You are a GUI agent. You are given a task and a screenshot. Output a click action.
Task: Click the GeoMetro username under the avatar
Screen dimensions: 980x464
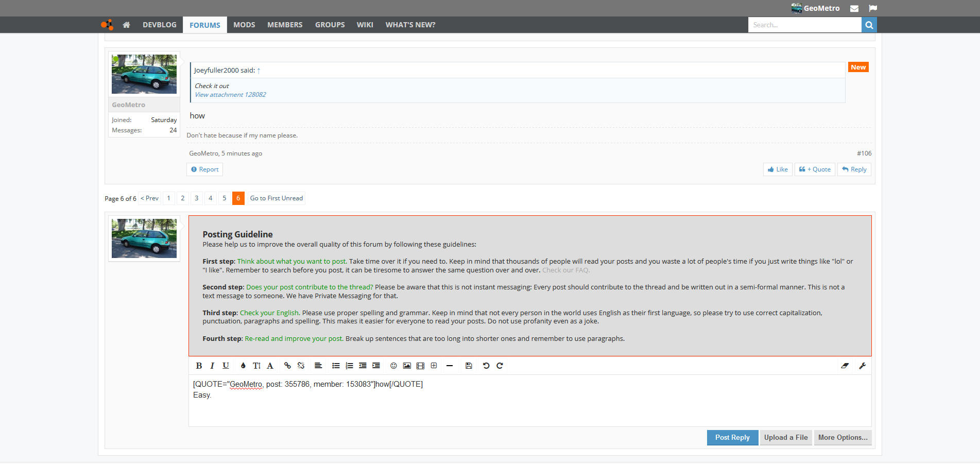coord(129,105)
